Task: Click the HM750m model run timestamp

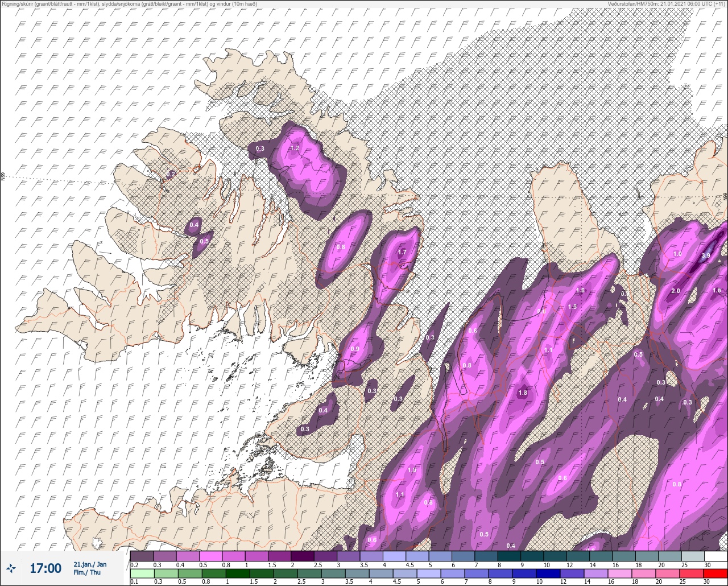Action: (667, 4)
